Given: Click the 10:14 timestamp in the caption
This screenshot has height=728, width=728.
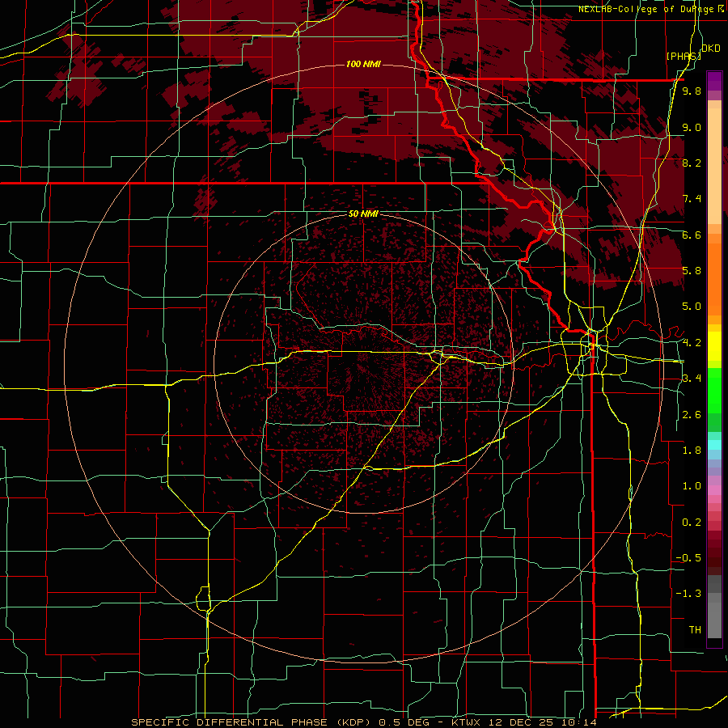Looking at the screenshot, I should (578, 722).
